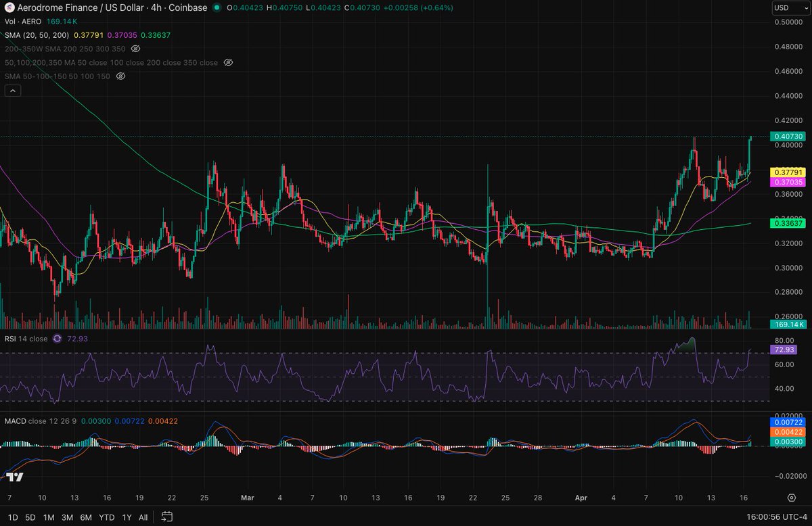
Task: Select the 1Y time range
Action: pos(126,517)
